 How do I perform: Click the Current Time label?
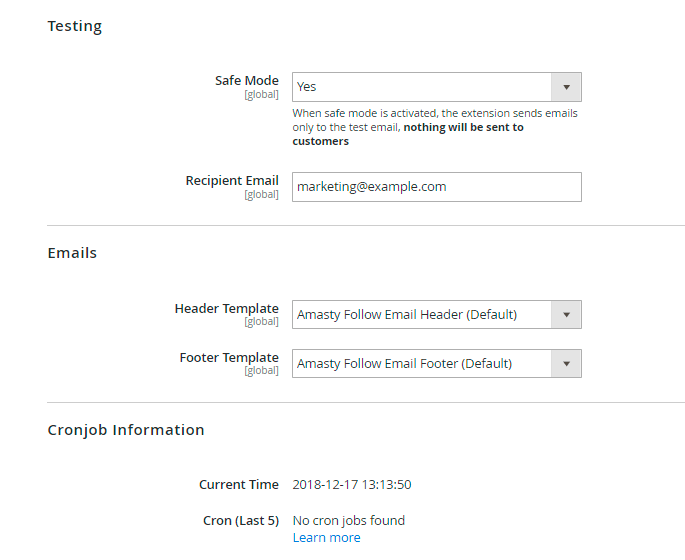pos(238,485)
